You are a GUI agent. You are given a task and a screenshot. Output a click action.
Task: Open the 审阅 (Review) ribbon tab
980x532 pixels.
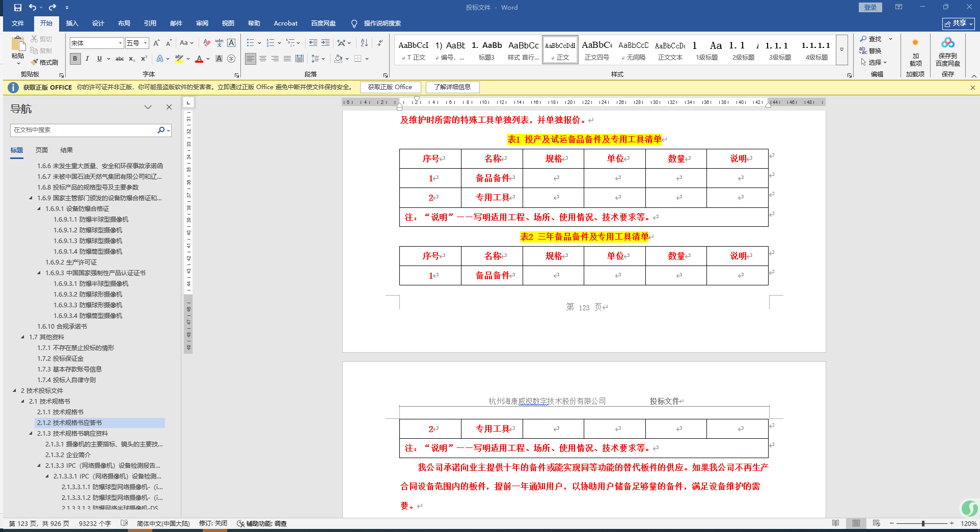(202, 23)
